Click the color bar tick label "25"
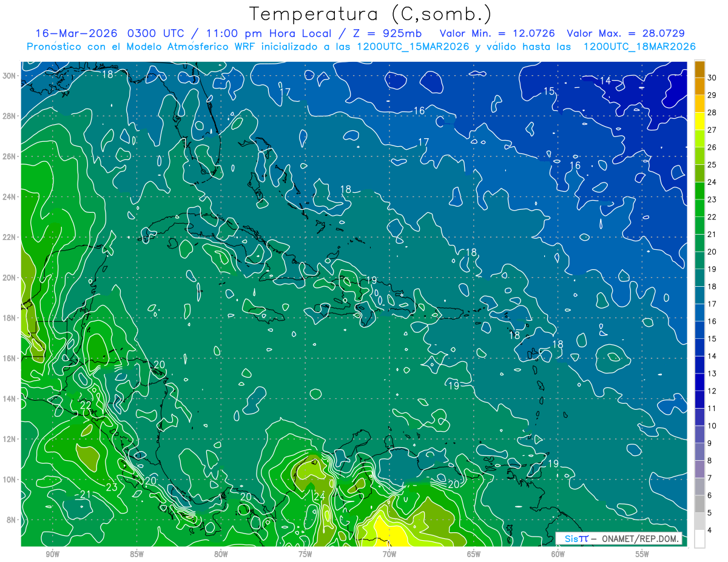 click(712, 164)
